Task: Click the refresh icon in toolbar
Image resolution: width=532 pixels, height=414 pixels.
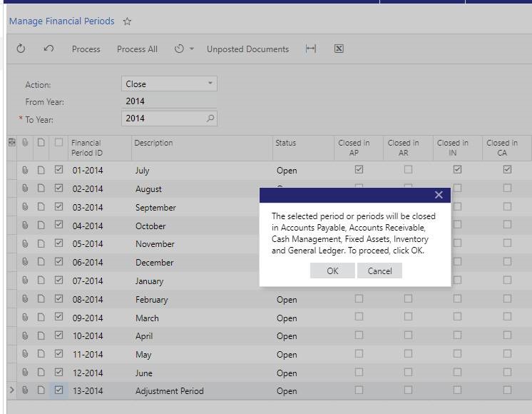Action: [x=21, y=49]
